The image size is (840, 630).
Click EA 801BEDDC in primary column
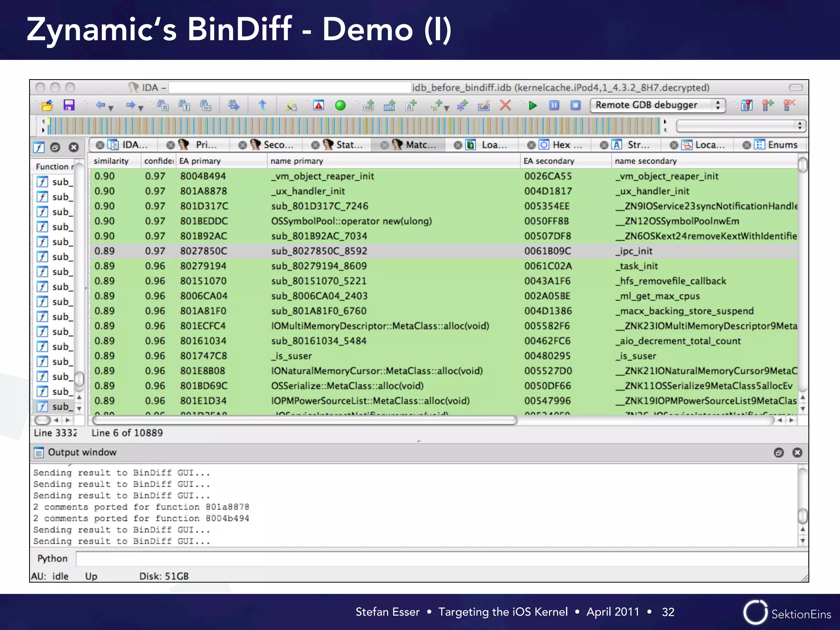click(x=204, y=221)
